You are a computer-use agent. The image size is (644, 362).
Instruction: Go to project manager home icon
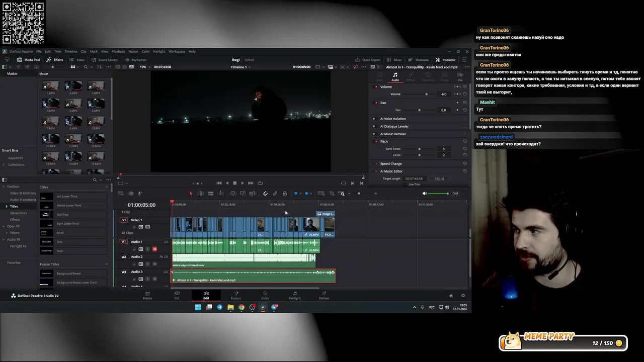point(451,296)
